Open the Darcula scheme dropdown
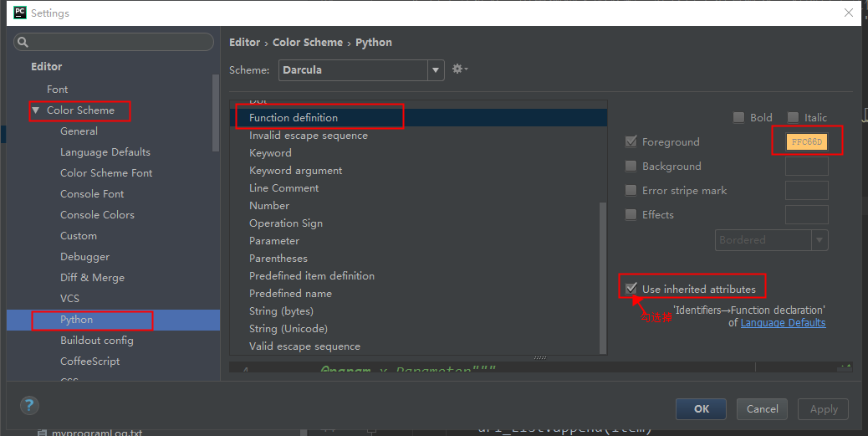 [436, 70]
